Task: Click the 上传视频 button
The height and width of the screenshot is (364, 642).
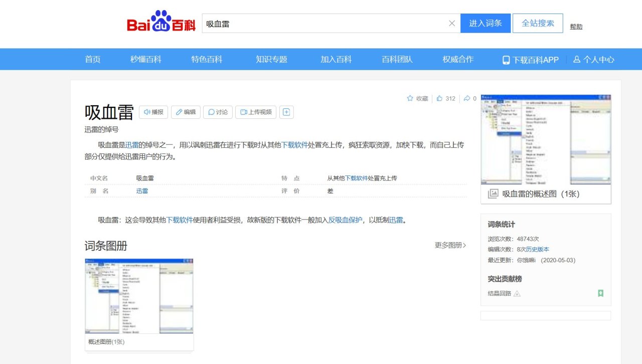Action: pos(256,112)
